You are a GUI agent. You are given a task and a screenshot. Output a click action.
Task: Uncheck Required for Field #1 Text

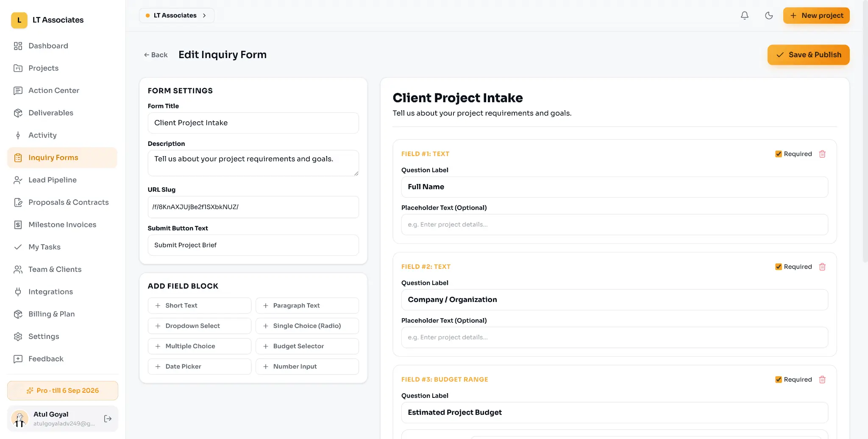779,154
